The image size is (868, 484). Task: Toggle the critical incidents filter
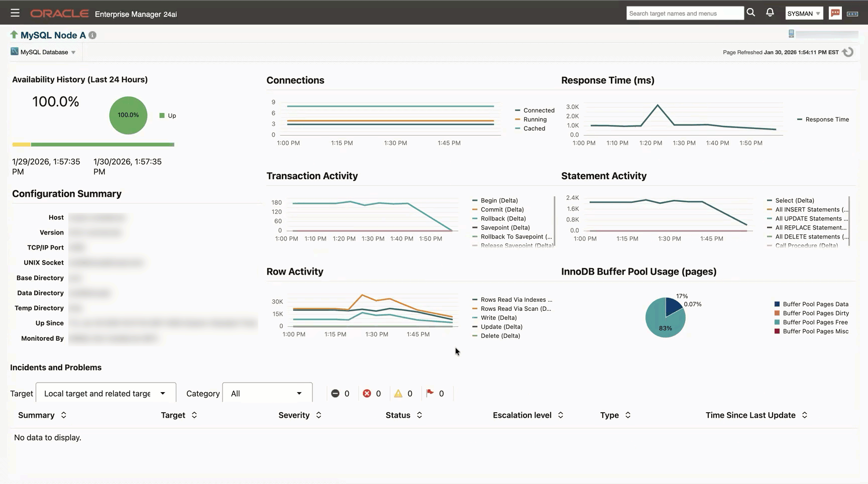(367, 393)
